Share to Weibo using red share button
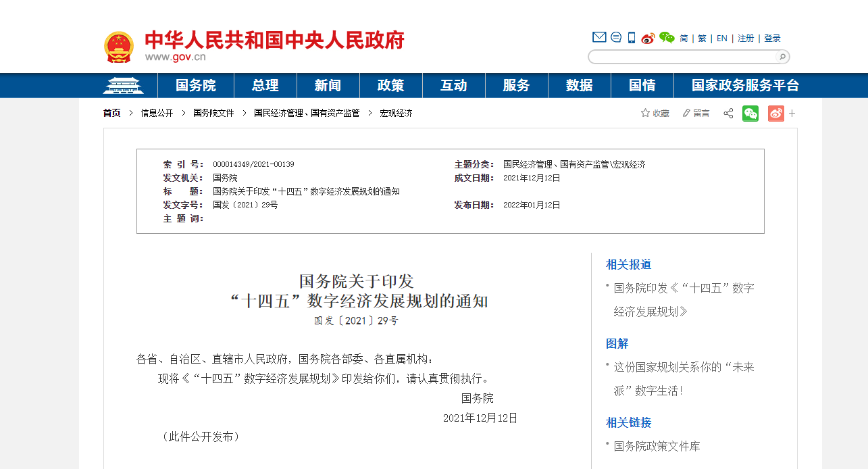Viewport: 868px width, 469px height. coord(775,114)
